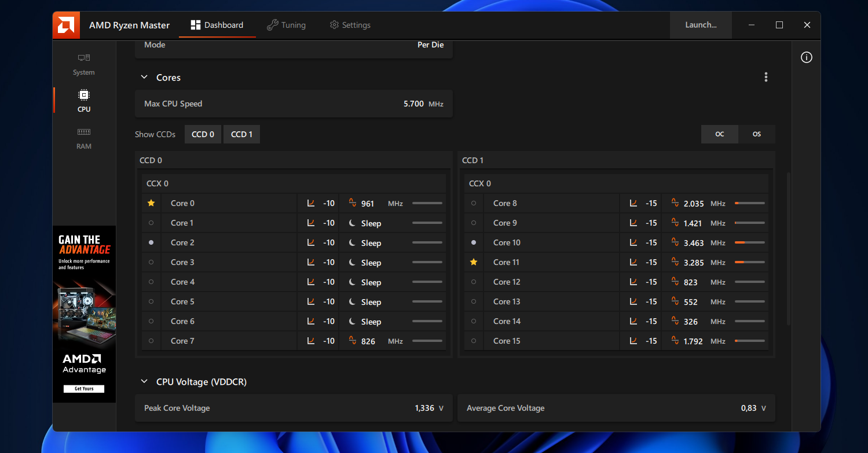Open the Settings tab
This screenshot has width=868, height=453.
click(x=350, y=25)
